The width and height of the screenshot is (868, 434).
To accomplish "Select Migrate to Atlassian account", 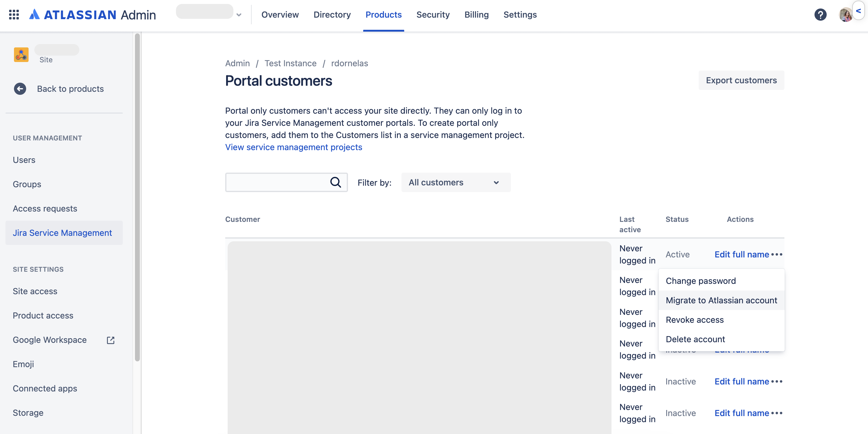I will point(721,300).
